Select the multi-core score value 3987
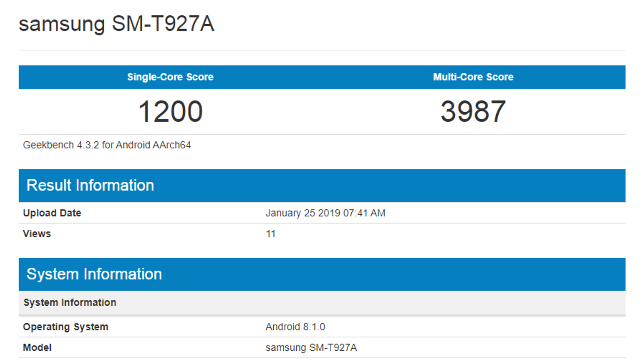This screenshot has height=362, width=644. [x=473, y=111]
